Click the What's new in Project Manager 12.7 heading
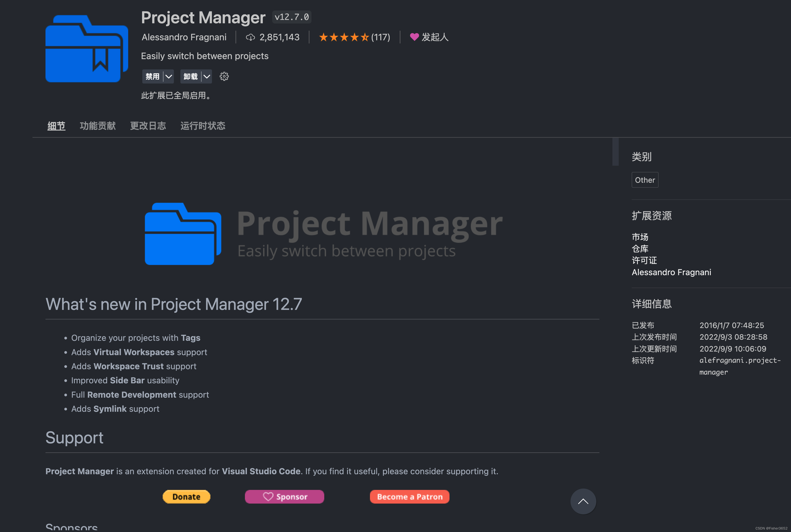 tap(174, 304)
